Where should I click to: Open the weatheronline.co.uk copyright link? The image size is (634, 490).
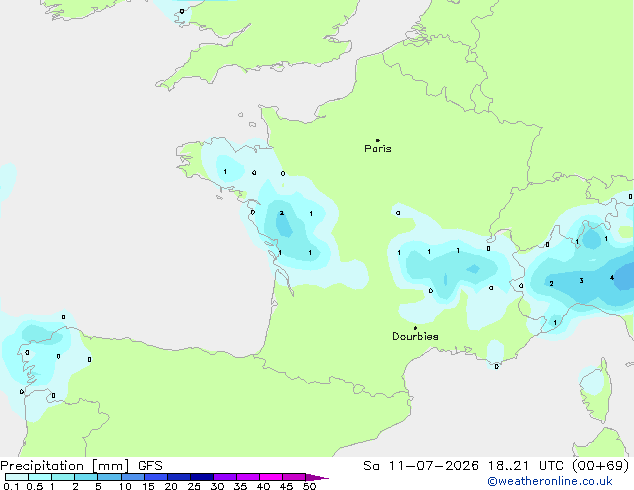point(550,481)
